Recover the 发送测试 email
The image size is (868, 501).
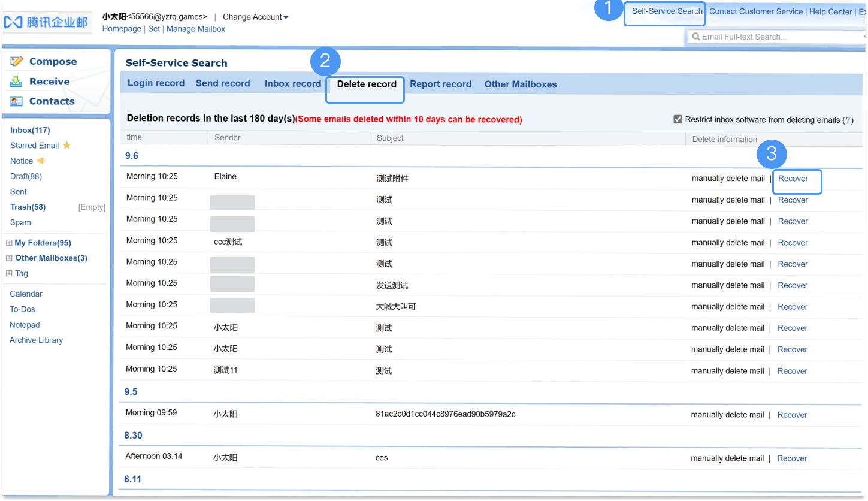coord(793,285)
